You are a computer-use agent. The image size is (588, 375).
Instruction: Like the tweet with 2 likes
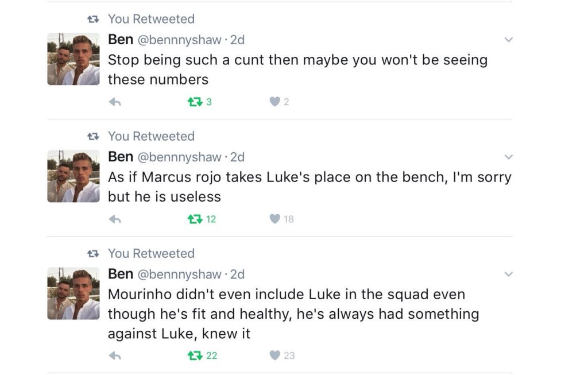275,102
